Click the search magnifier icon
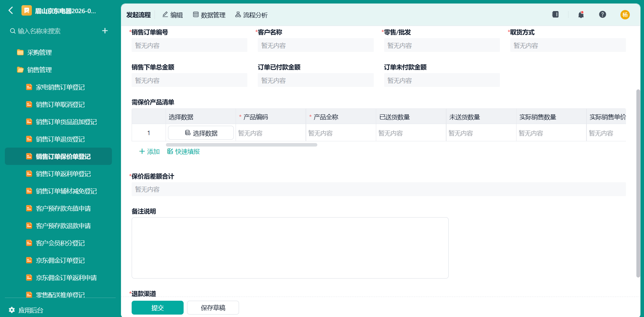Screen dimensions: 644x317 [x=12, y=31]
